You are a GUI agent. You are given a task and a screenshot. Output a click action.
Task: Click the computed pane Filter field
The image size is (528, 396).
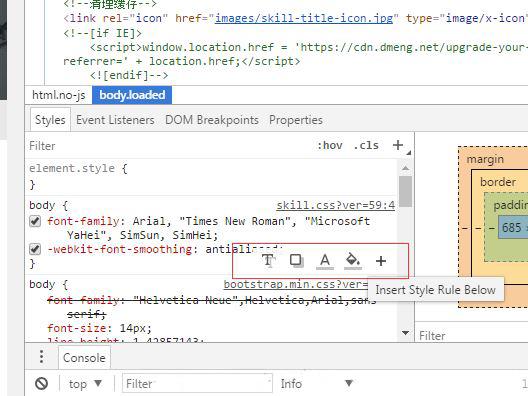[x=471, y=336]
